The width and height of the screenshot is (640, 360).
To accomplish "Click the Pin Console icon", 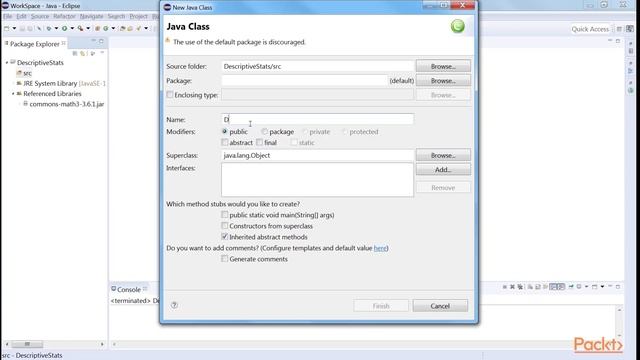I will pos(571,287).
